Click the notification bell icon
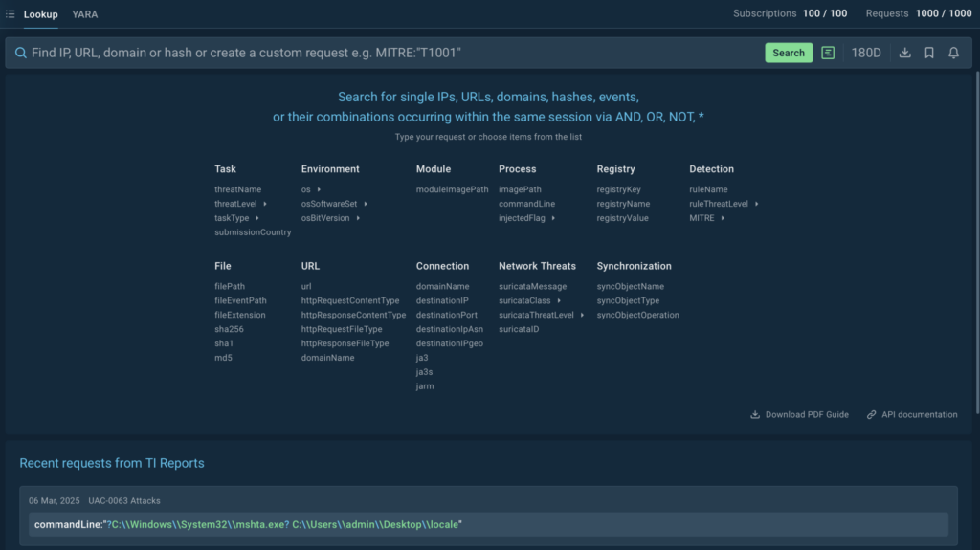 (x=953, y=53)
